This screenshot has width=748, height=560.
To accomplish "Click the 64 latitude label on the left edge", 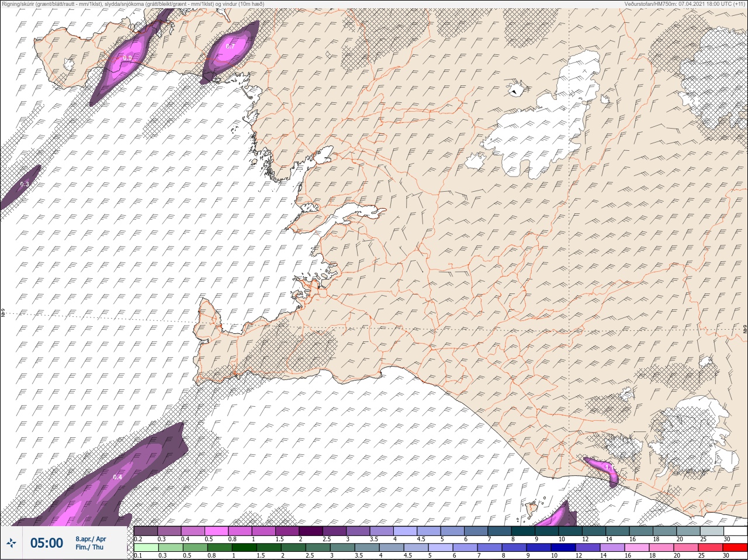I will click(x=2, y=313).
